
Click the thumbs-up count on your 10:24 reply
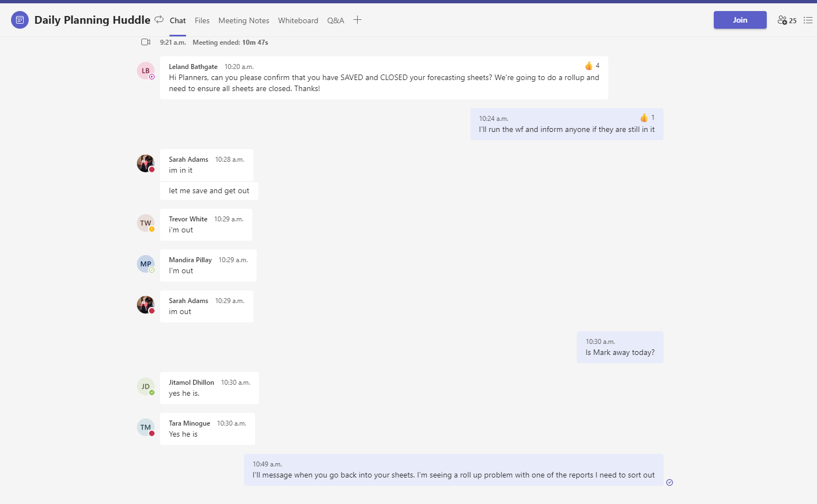(646, 117)
